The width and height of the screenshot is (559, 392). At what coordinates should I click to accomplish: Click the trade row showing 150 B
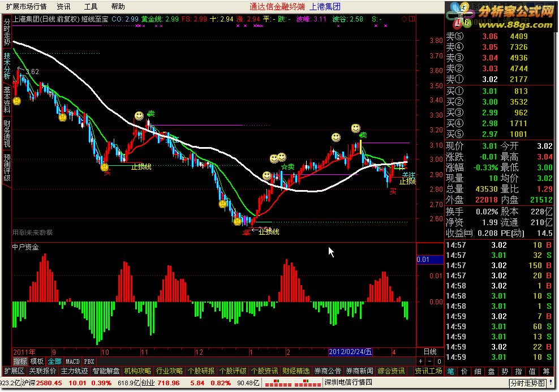pyautogui.click(x=499, y=265)
